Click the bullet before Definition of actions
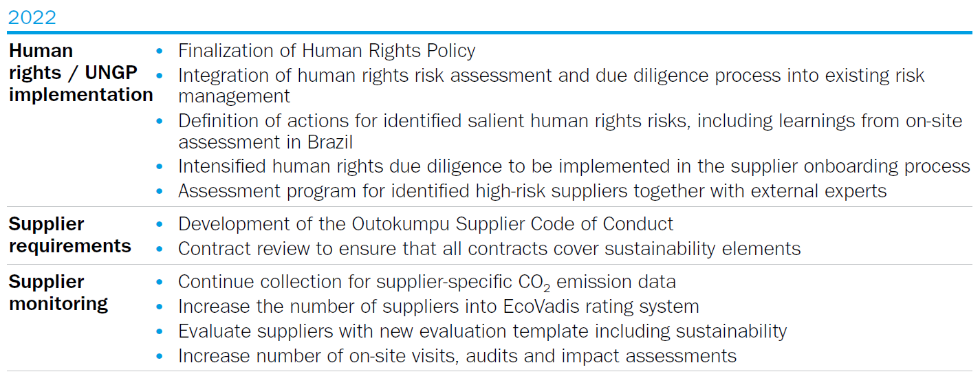 [160, 121]
